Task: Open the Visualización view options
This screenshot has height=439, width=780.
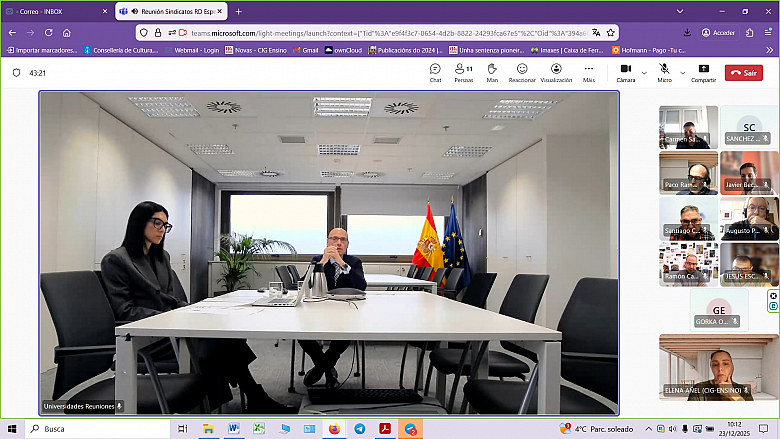Action: pos(556,72)
